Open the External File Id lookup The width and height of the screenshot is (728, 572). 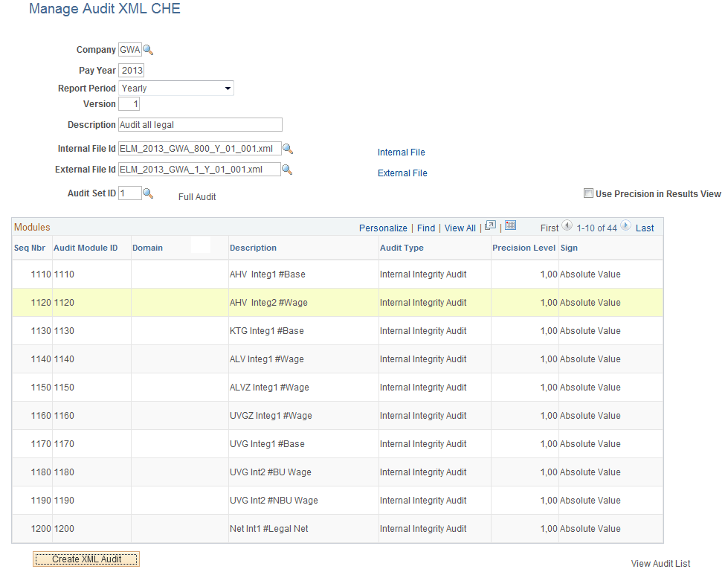(x=288, y=169)
